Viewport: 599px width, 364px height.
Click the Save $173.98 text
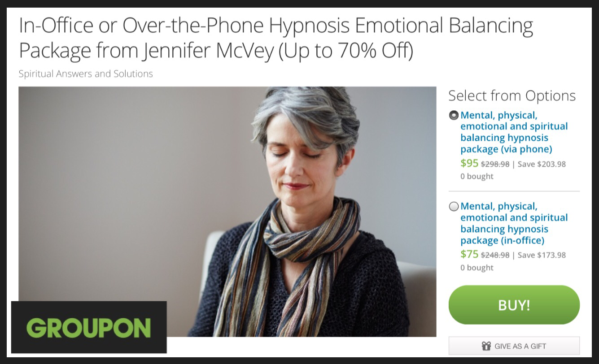point(542,255)
